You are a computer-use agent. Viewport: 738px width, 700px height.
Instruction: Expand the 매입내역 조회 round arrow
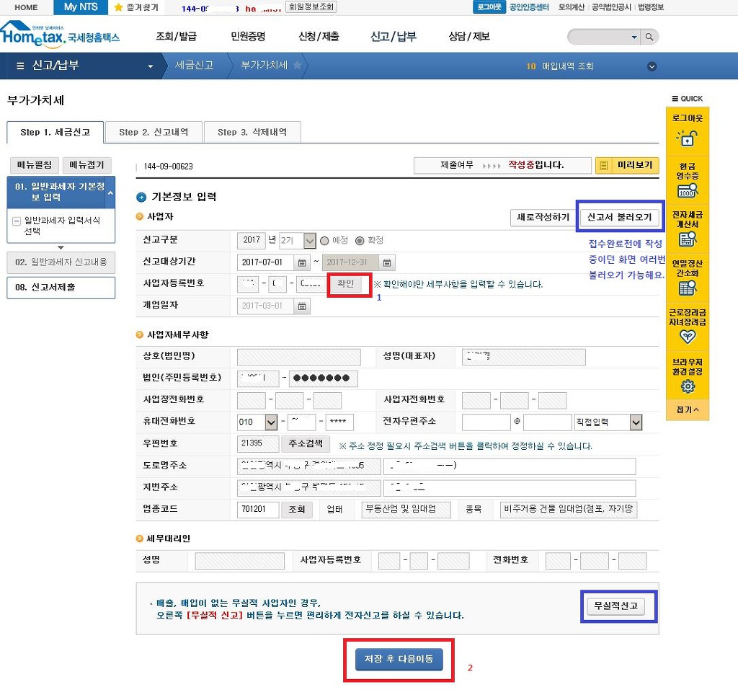[x=652, y=66]
